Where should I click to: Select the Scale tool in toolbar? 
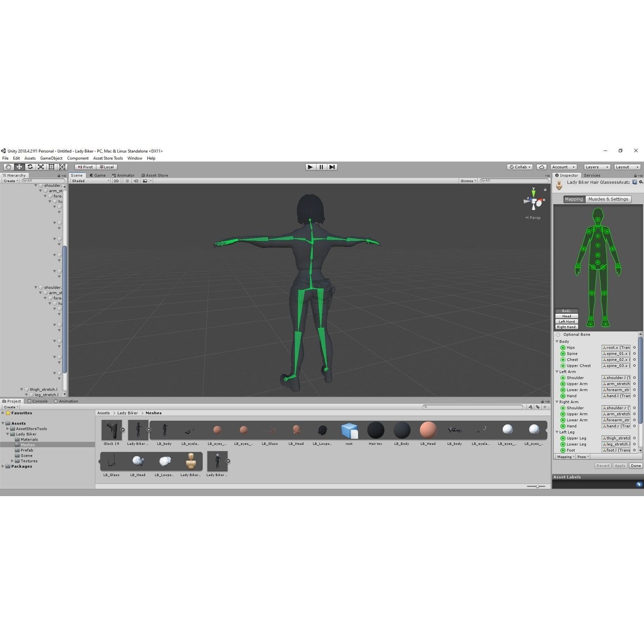click(x=41, y=167)
